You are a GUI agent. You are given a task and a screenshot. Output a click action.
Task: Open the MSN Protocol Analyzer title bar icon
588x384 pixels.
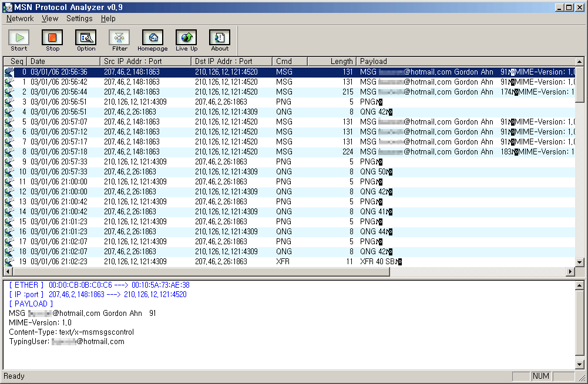(8, 7)
